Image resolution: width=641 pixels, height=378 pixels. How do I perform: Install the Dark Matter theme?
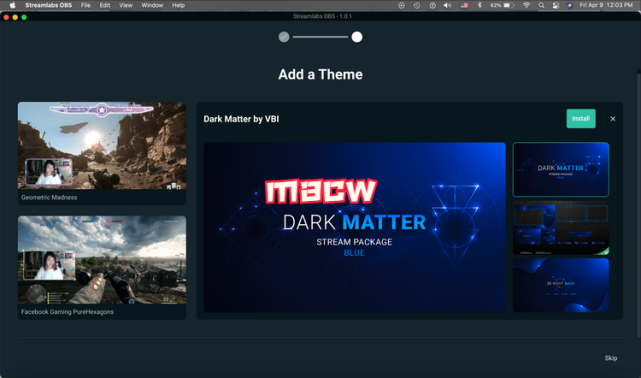(x=580, y=119)
